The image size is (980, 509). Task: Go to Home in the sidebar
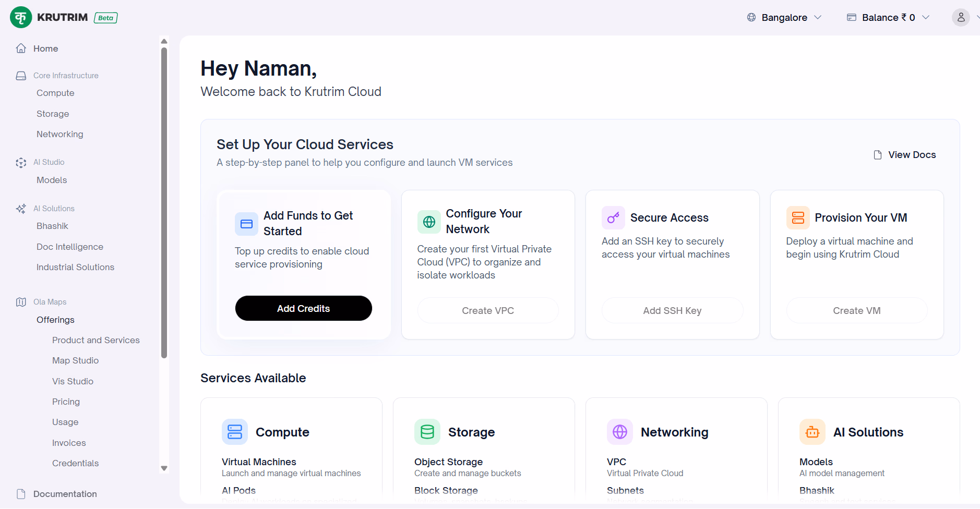point(45,49)
